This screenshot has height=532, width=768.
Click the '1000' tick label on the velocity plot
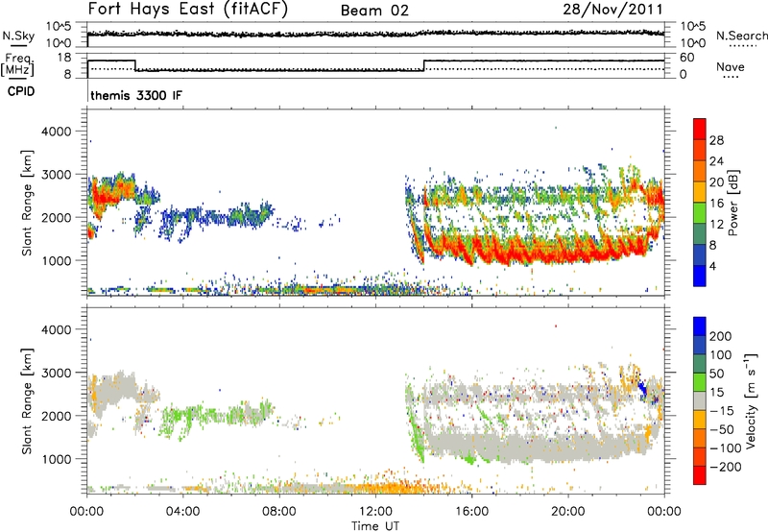(57, 459)
